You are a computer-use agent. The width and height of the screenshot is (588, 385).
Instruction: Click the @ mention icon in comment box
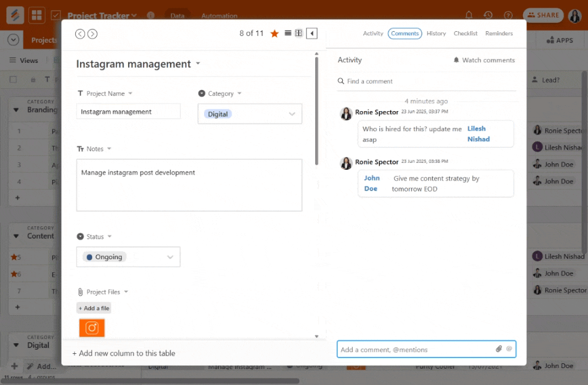click(x=509, y=349)
